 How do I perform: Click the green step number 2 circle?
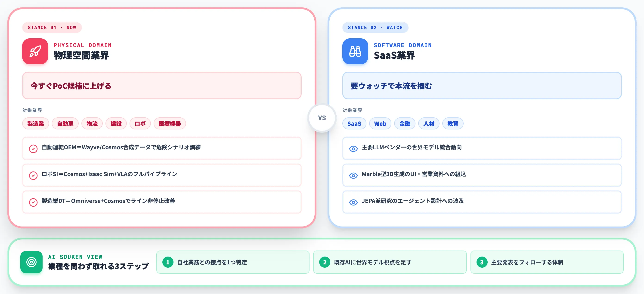click(x=325, y=262)
